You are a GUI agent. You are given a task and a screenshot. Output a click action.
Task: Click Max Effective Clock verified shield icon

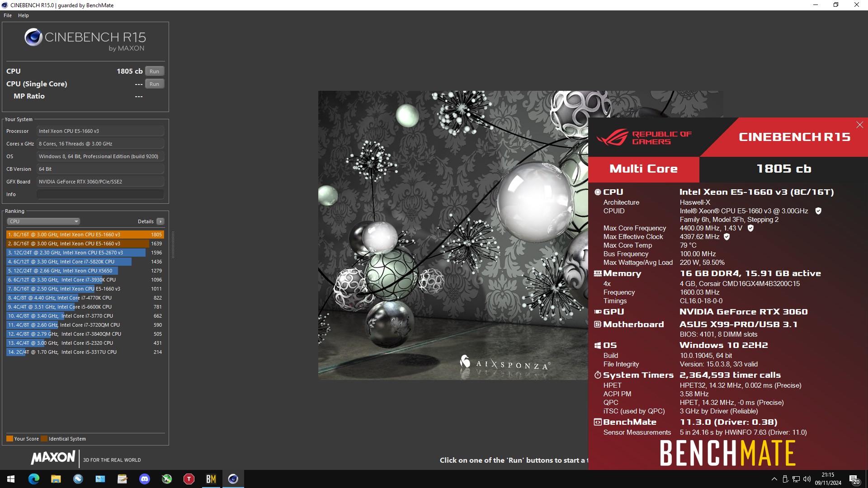[726, 237]
